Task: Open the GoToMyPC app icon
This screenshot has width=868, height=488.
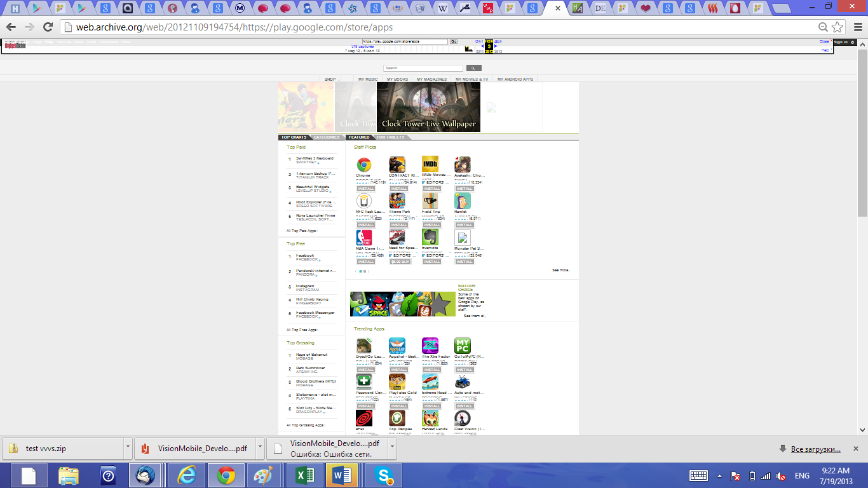Action: [x=463, y=346]
